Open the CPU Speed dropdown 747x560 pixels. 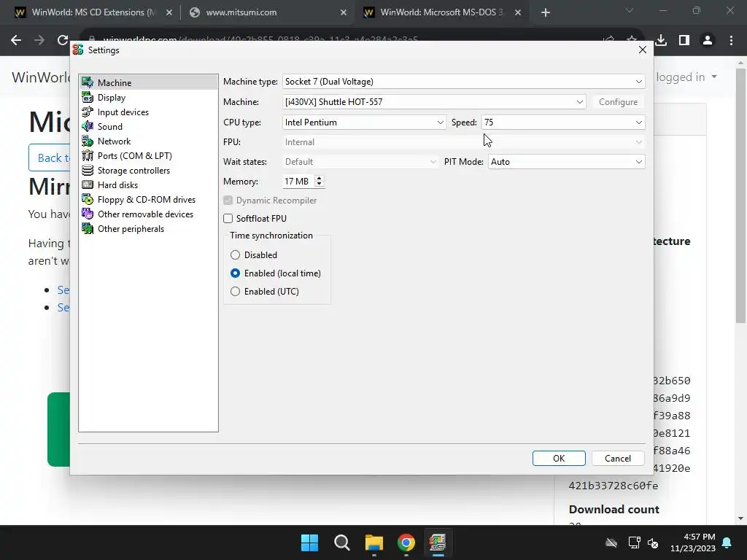pos(563,122)
